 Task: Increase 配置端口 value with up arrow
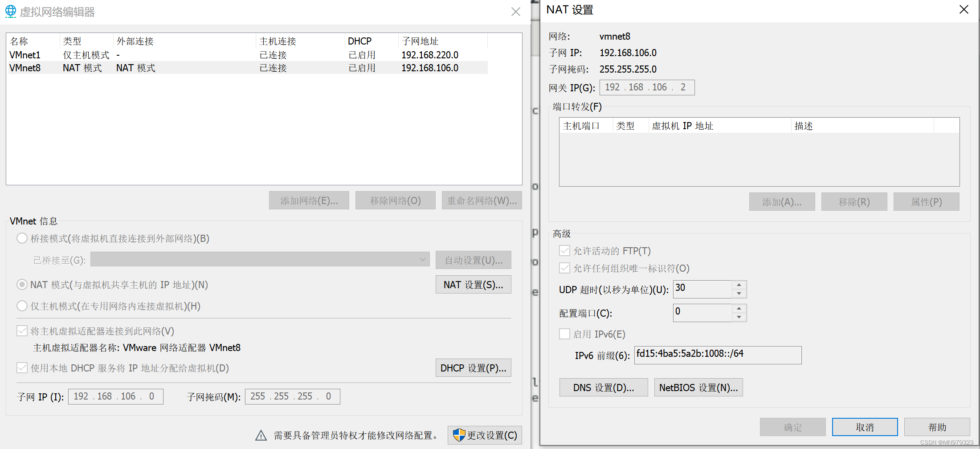[739, 308]
